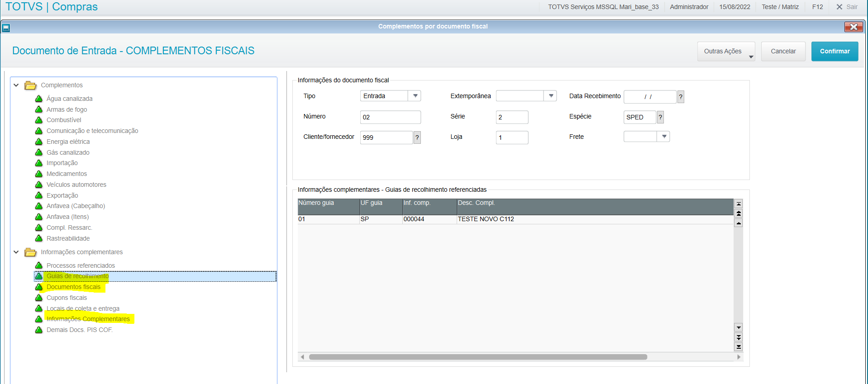Viewport: 868px width, 384px height.
Task: Click the icon beside Compl. Ressarc.
Action: [39, 228]
